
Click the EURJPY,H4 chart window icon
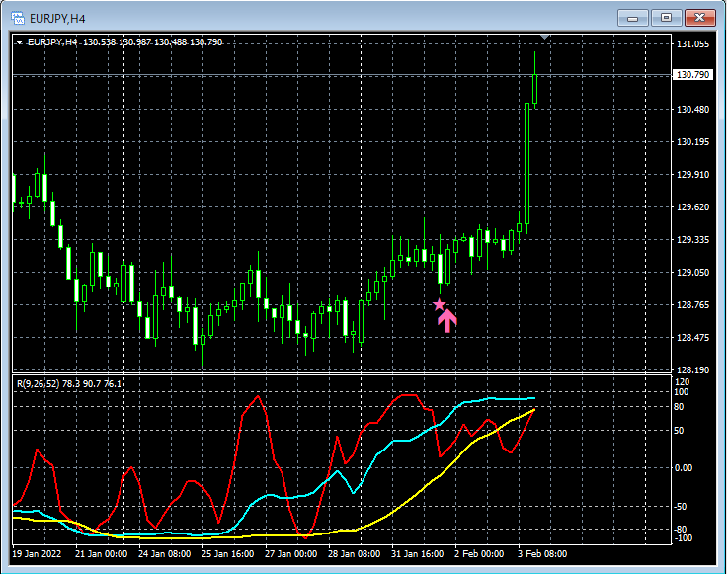tap(18, 18)
